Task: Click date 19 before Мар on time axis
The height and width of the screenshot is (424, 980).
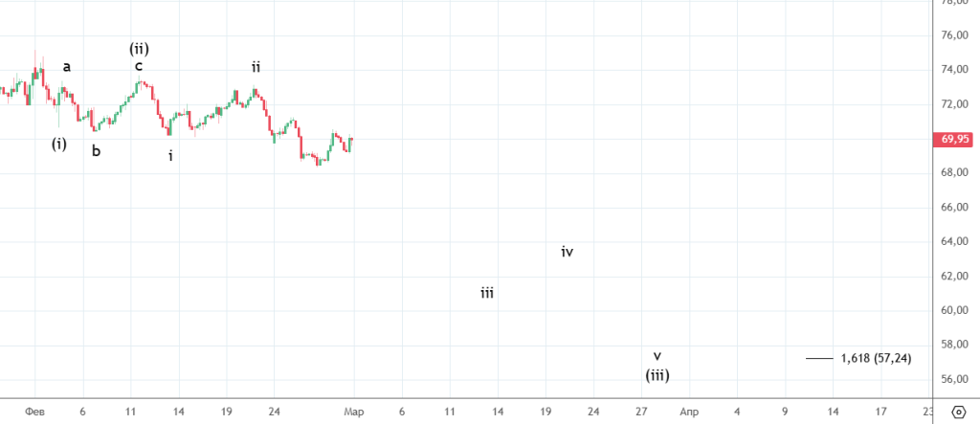Action: [x=226, y=411]
